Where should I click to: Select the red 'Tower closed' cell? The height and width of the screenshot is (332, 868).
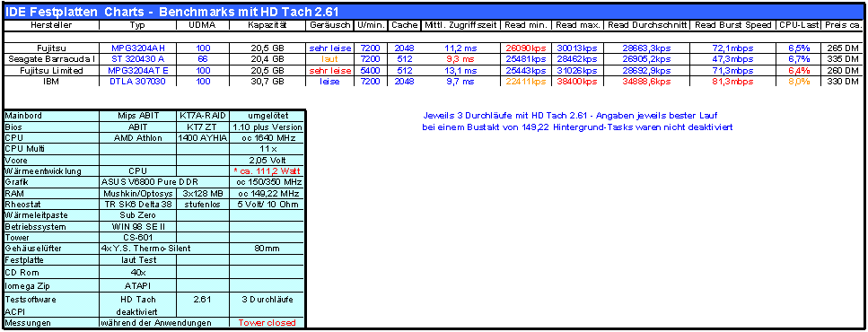pos(267,322)
